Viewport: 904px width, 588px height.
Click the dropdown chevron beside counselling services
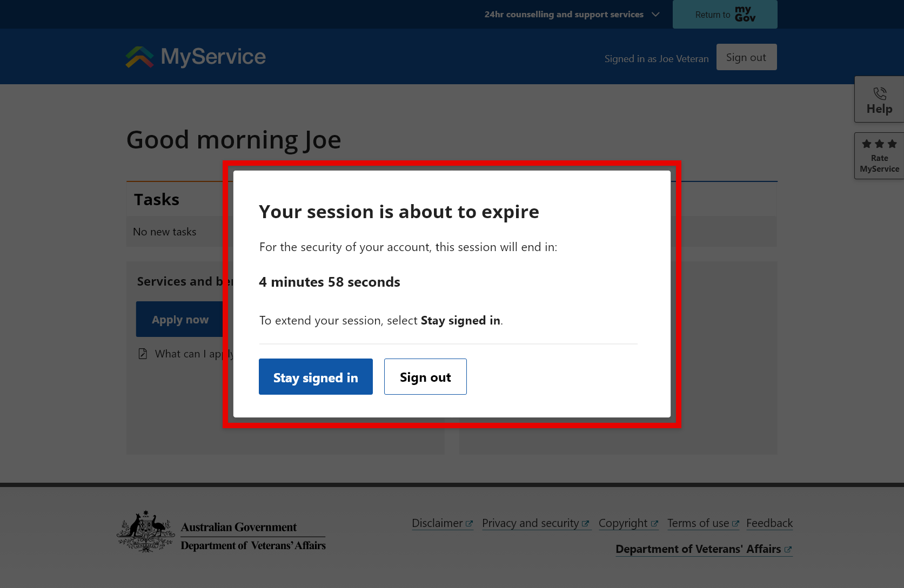(x=655, y=15)
